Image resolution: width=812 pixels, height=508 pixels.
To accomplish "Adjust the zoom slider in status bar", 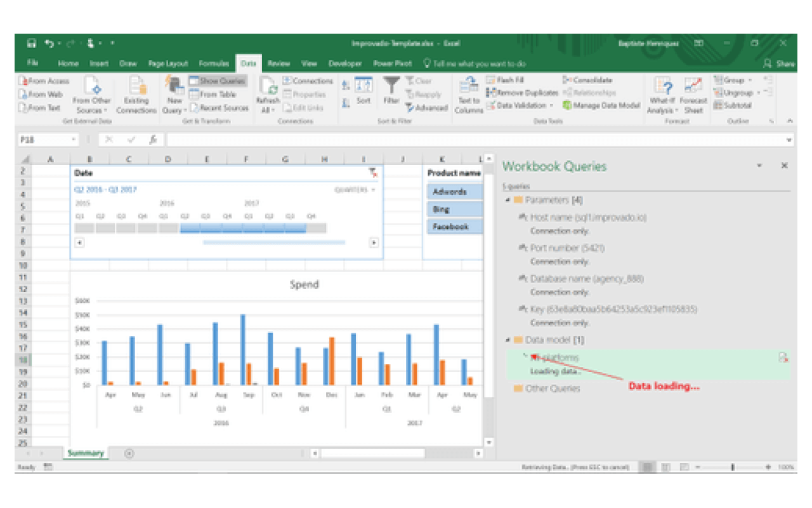I will (733, 467).
